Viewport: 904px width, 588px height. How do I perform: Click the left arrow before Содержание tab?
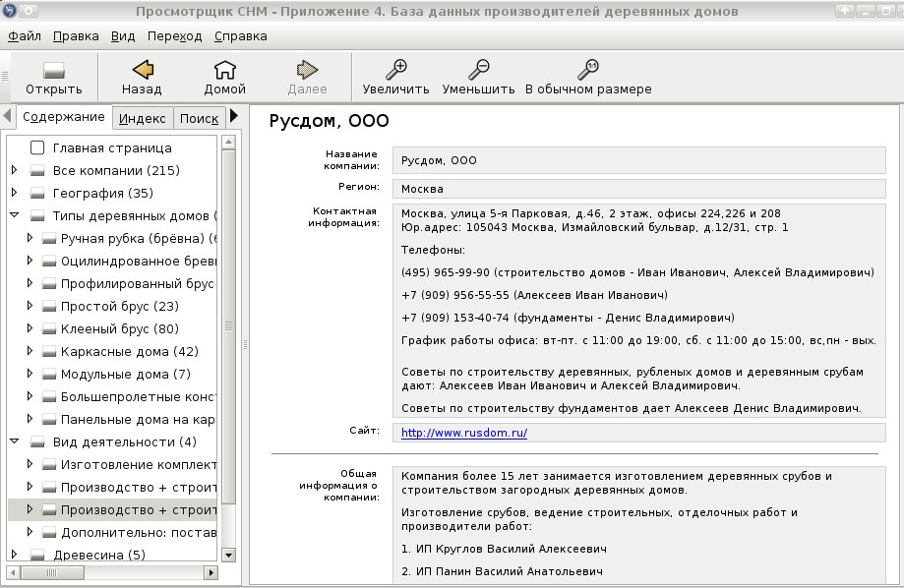pos(8,116)
